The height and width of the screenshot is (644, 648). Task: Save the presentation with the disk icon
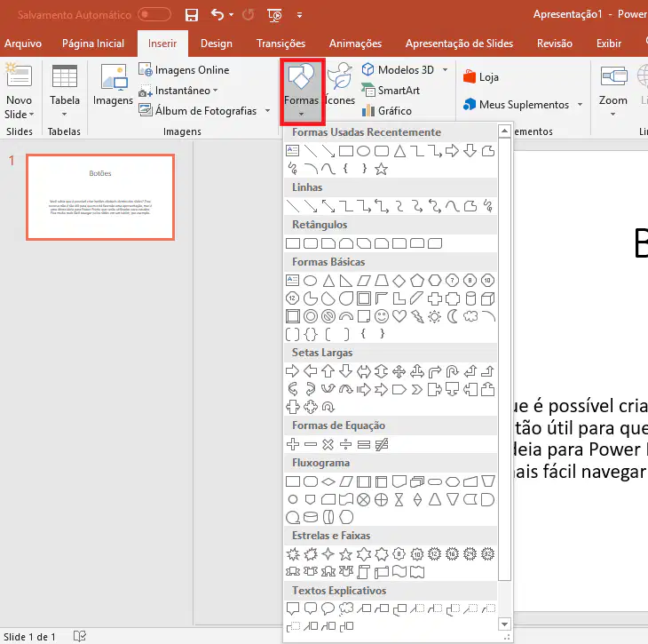click(192, 15)
